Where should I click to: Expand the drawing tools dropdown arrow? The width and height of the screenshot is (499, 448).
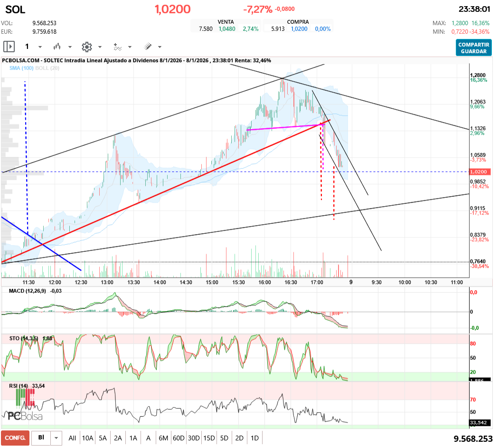click(160, 47)
